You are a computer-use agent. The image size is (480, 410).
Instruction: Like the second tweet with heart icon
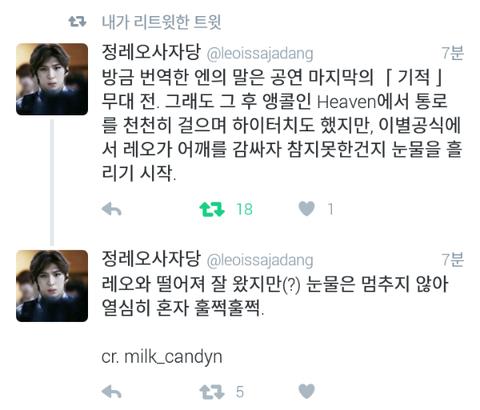pos(306,391)
